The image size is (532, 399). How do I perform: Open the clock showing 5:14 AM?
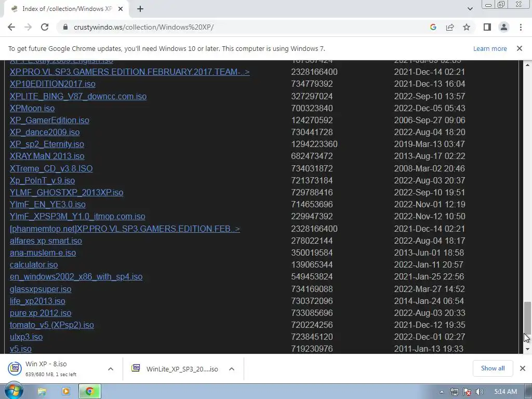(506, 392)
